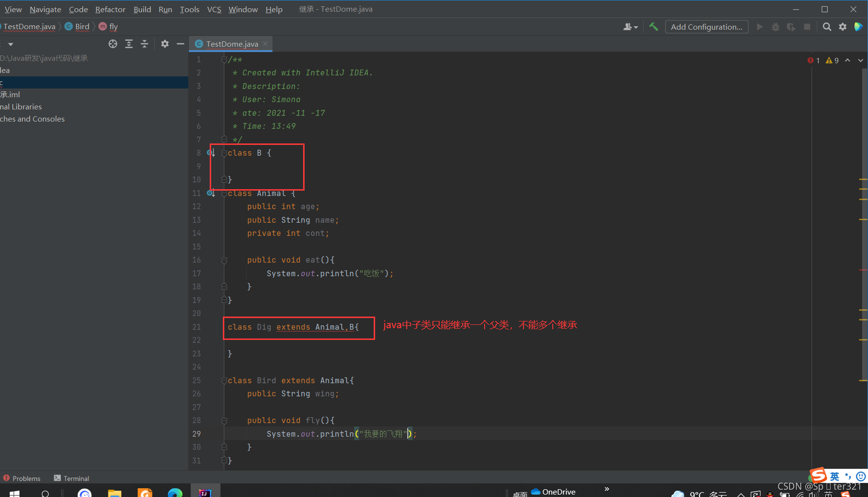The height and width of the screenshot is (497, 868).
Task: Click line number 29 in the gutter
Action: click(197, 434)
